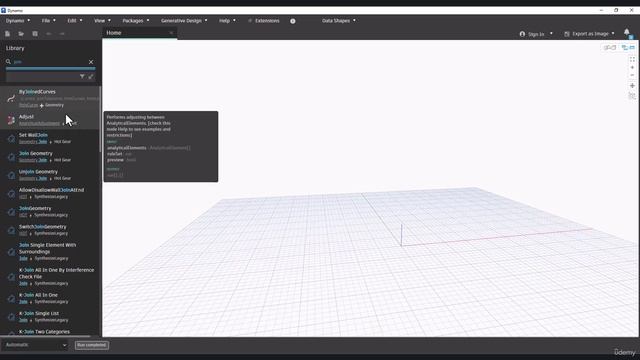Click the ByJoinedCurves node icon
The height and width of the screenshot is (360, 640).
coord(11,98)
